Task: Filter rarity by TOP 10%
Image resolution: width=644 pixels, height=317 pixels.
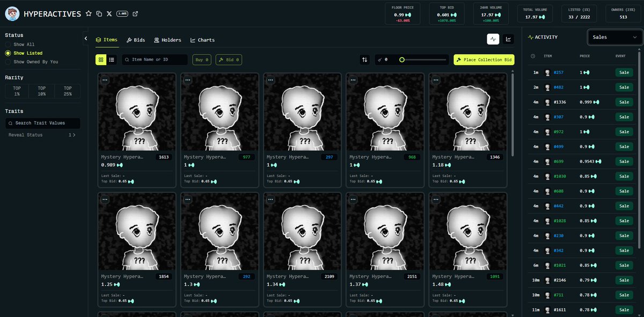Action: [42, 91]
